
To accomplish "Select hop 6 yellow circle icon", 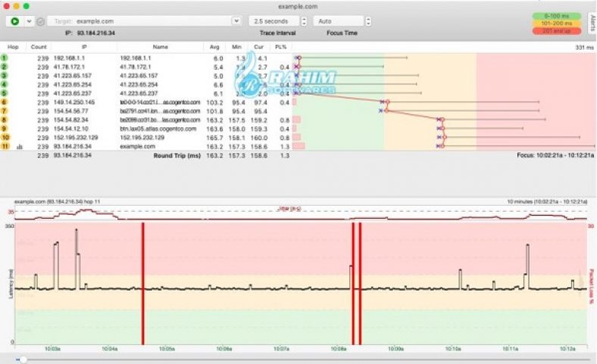I will click(5, 102).
